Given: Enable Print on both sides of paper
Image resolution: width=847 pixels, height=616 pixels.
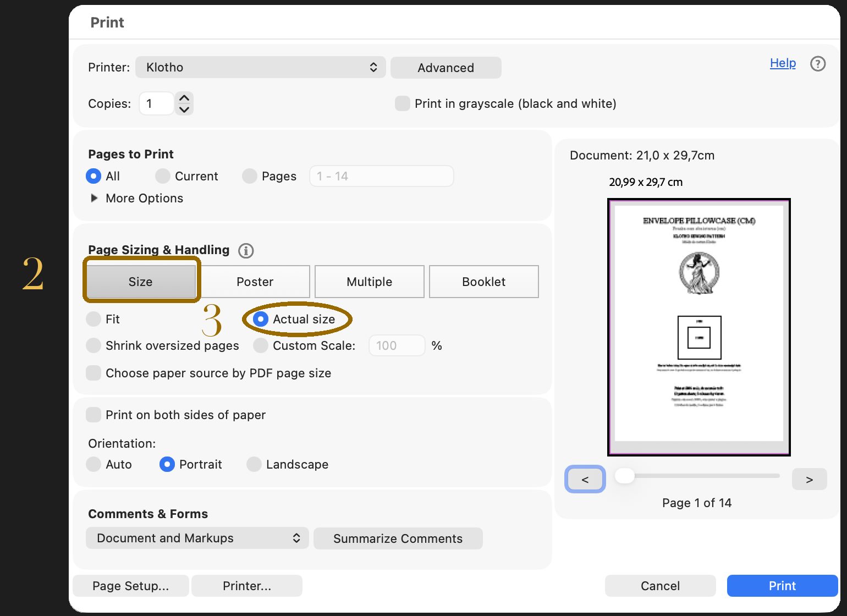Looking at the screenshot, I should [x=94, y=415].
